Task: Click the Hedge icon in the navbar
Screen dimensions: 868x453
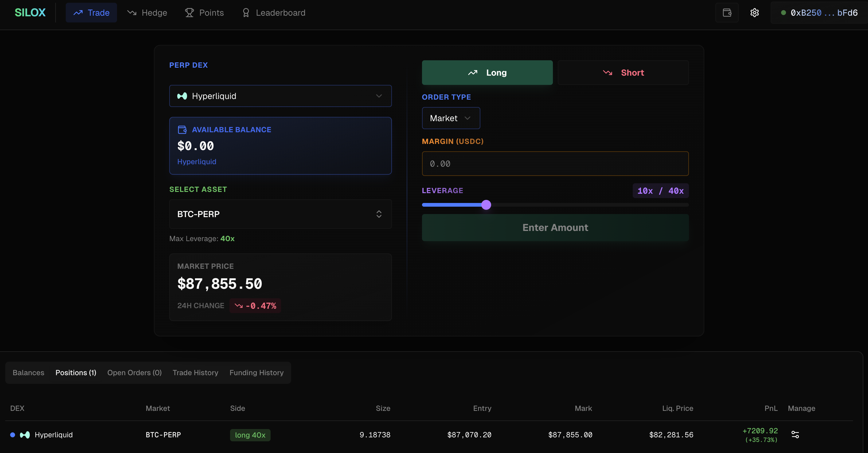Action: pyautogui.click(x=131, y=13)
